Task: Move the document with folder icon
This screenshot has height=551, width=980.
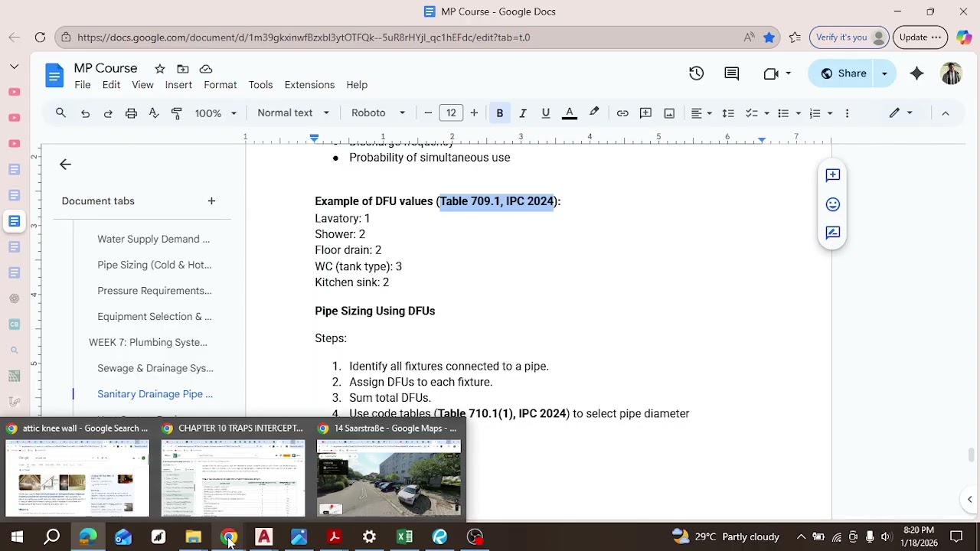Action: point(182,69)
